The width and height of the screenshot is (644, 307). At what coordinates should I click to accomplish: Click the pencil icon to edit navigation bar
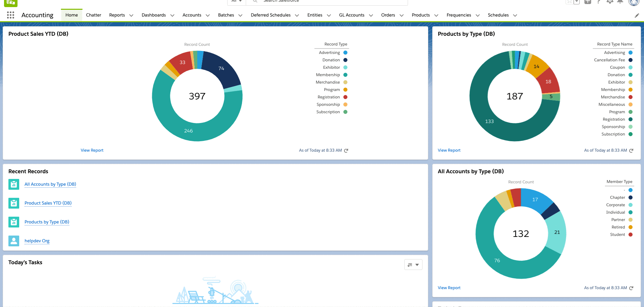637,16
